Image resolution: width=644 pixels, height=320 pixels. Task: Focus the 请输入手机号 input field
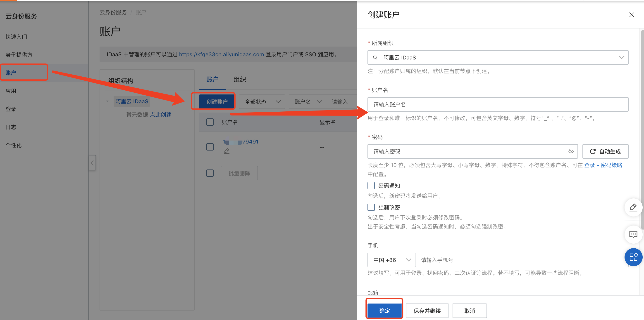click(x=522, y=260)
